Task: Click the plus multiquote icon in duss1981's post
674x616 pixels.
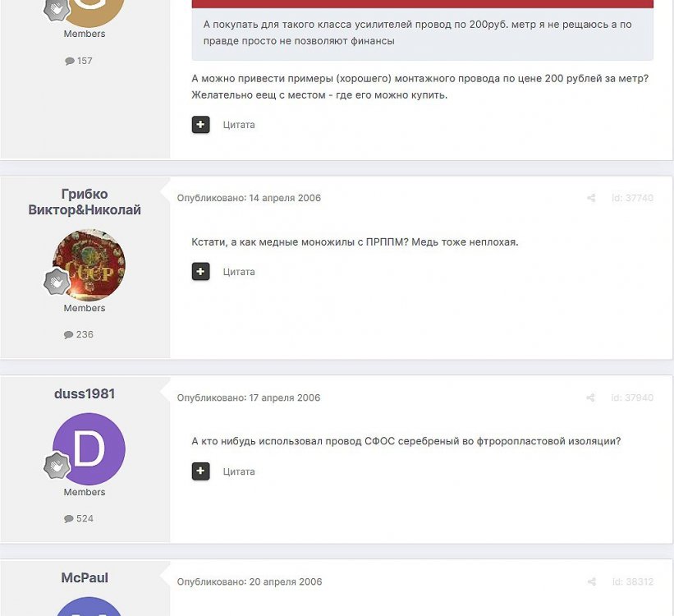Action: (x=200, y=471)
